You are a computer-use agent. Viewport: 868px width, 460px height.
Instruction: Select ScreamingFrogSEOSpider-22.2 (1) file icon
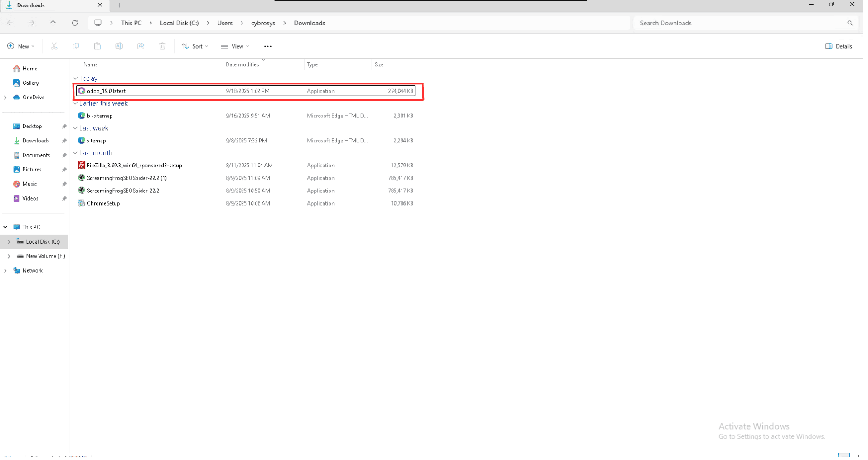pos(82,179)
